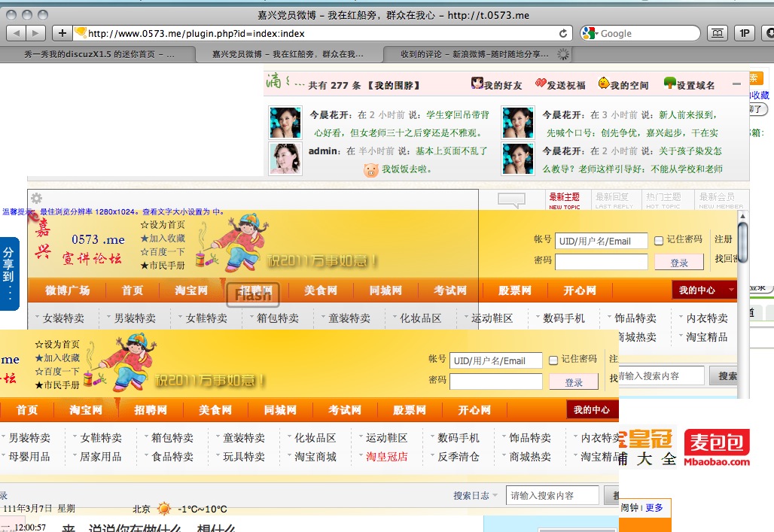
Task: Click the 更多 link beside 闹钟
Action: 654,507
